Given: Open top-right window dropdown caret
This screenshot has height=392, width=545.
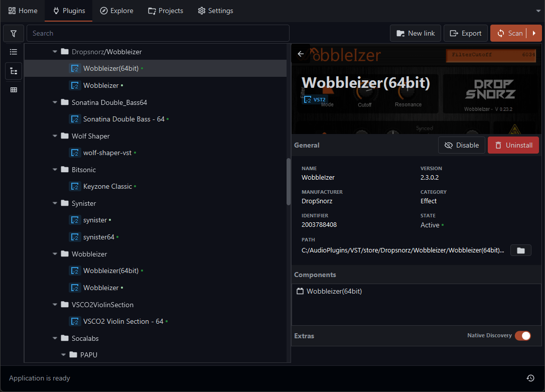Looking at the screenshot, I should 538,11.
